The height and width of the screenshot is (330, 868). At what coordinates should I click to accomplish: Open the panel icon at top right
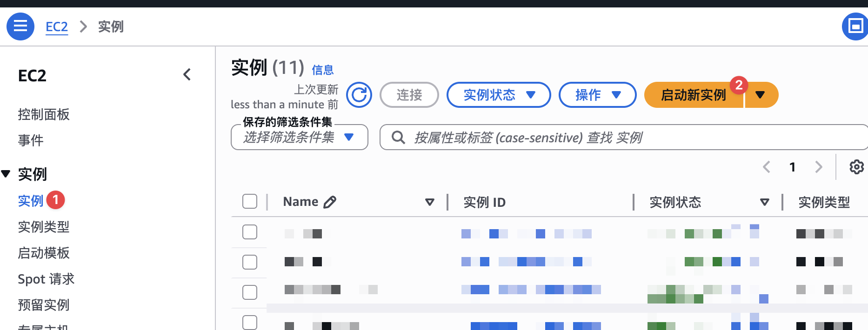point(855,26)
